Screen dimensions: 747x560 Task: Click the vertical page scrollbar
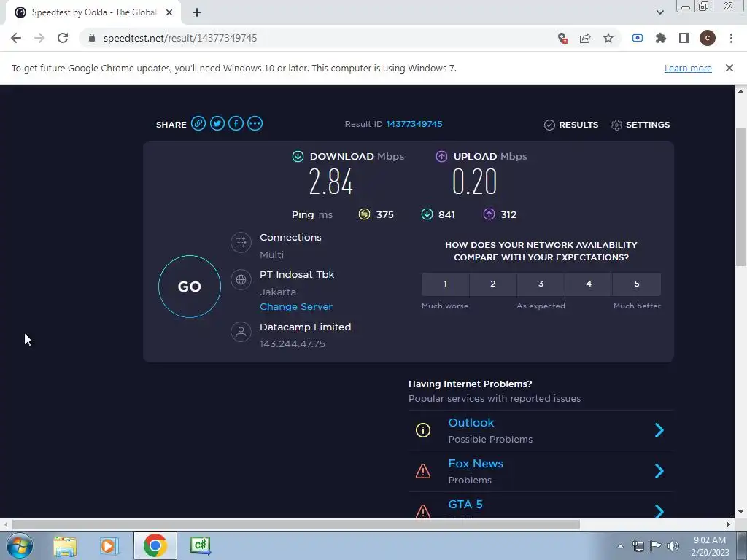point(741,197)
